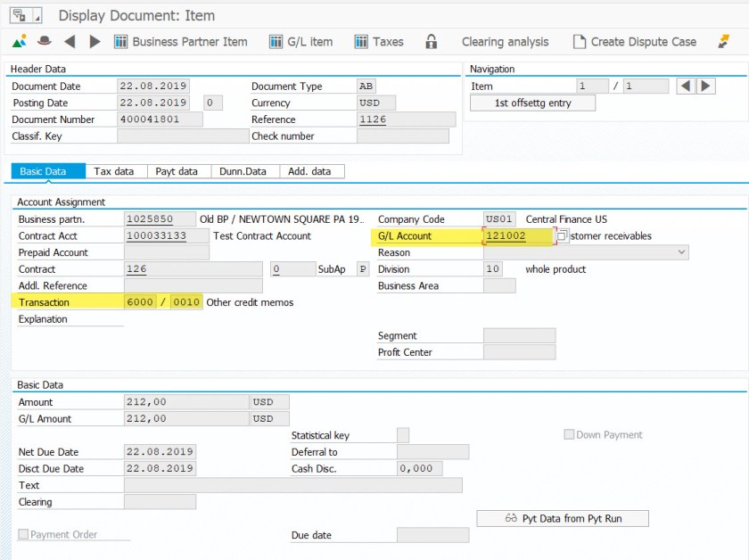Click the Amount field 212,00
This screenshot has width=749, height=560.
coord(186,402)
